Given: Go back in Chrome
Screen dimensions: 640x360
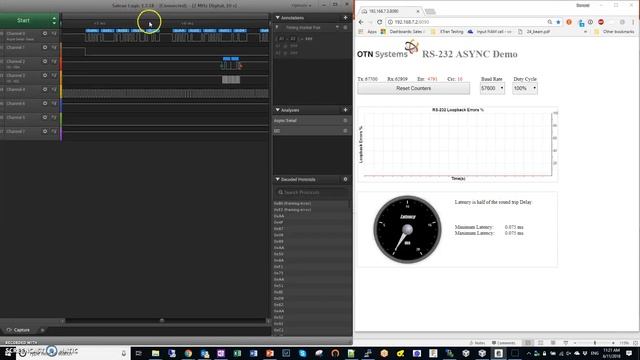Looking at the screenshot, I should 361,22.
